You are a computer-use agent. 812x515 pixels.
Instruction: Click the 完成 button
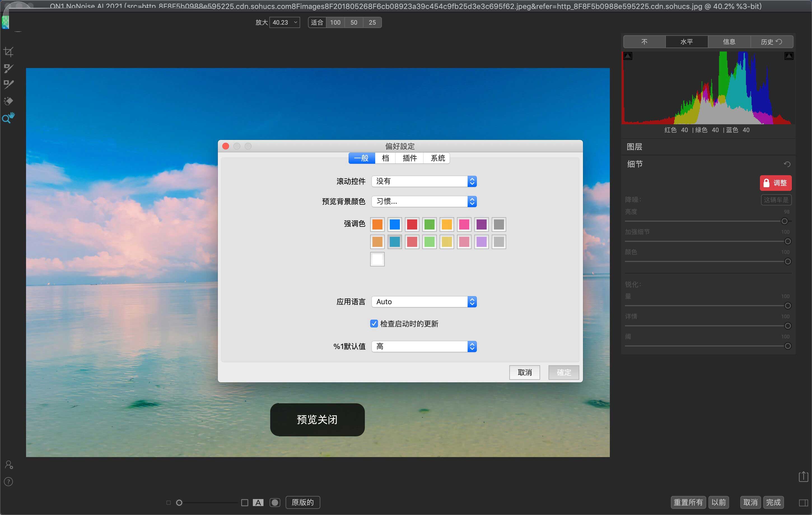[773, 502]
